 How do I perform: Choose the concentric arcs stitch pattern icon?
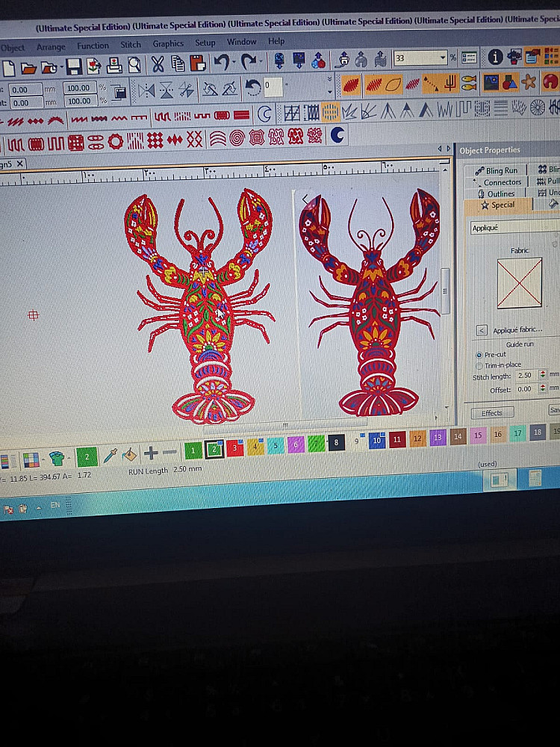coord(217,139)
